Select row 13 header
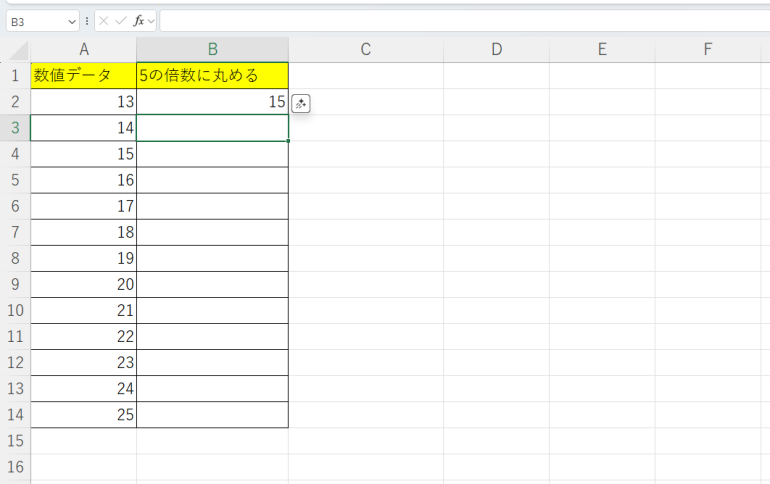The width and height of the screenshot is (770, 484). click(x=15, y=389)
